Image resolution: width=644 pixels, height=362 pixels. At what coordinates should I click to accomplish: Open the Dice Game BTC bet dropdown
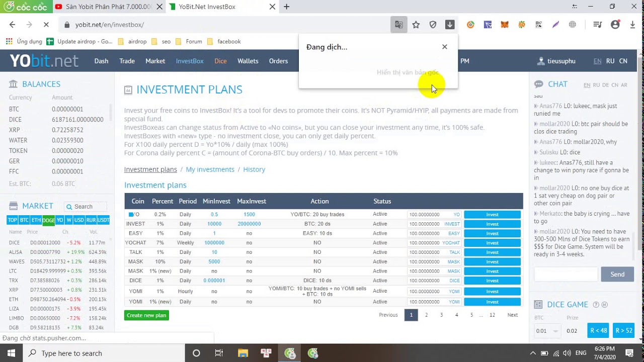pos(547,331)
